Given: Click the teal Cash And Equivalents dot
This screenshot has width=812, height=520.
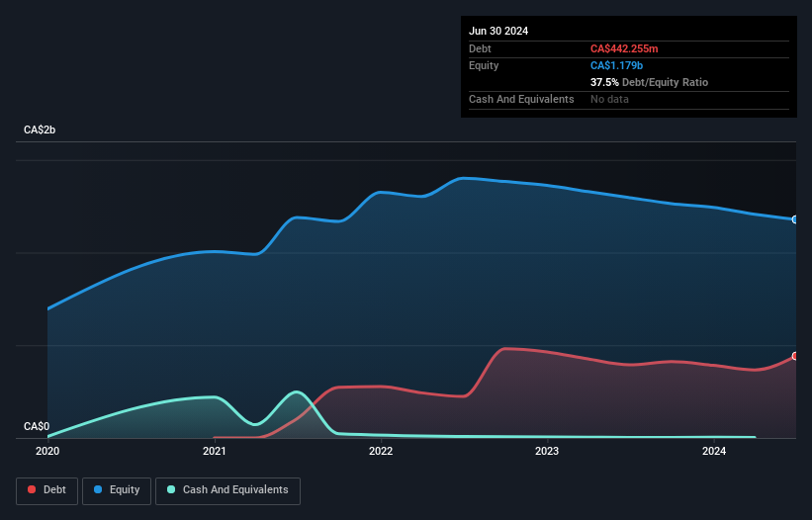Looking at the screenshot, I should tap(171, 489).
